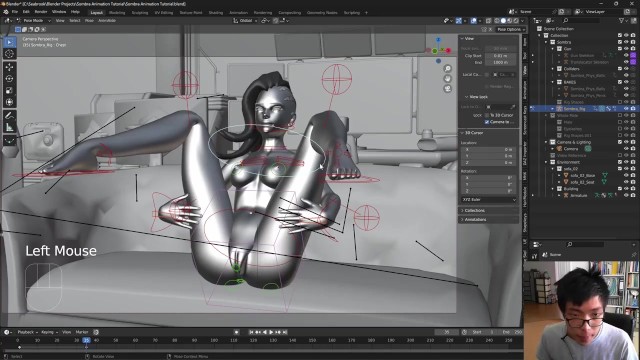Enable Lock To 3D Cursor checkbox
Image resolution: width=640 pixels, height=360 pixels.
(487, 116)
